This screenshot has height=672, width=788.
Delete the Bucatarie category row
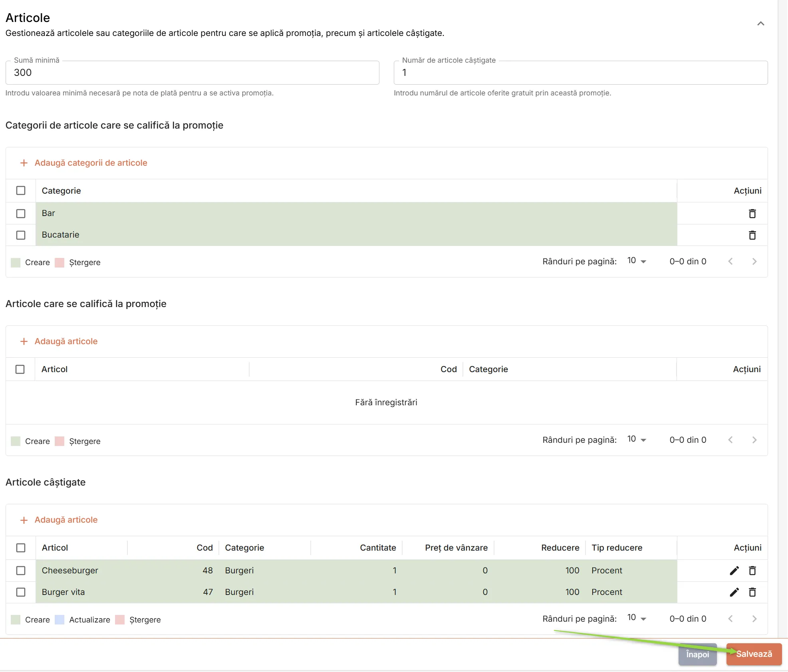[752, 235]
